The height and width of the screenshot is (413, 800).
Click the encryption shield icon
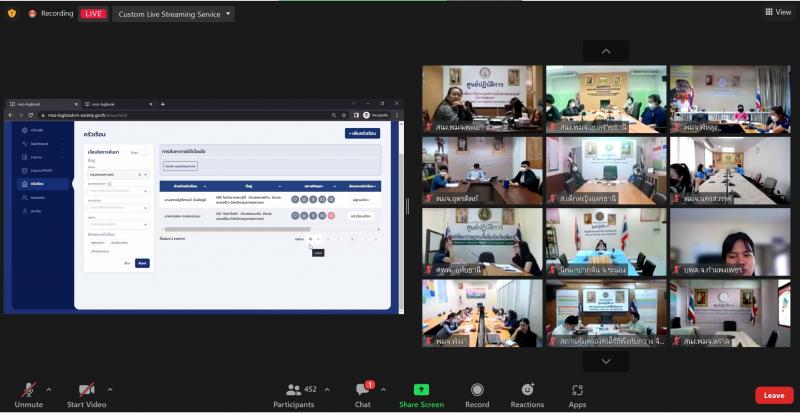(12, 14)
